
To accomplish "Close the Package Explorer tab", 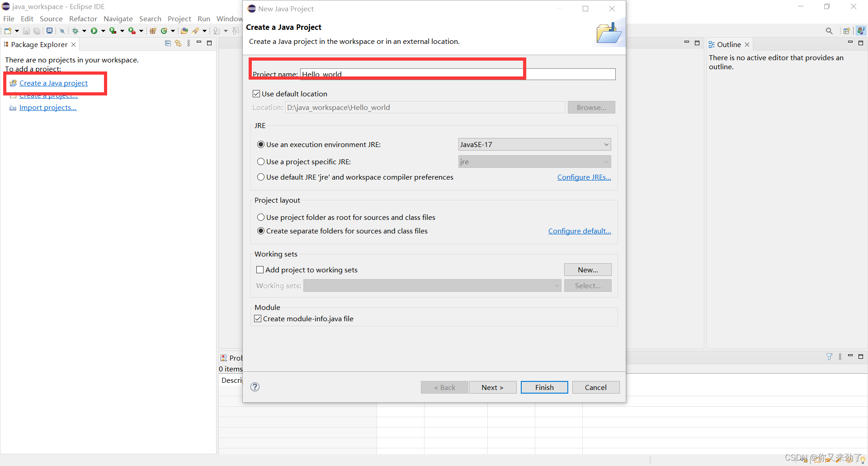I will click(73, 44).
